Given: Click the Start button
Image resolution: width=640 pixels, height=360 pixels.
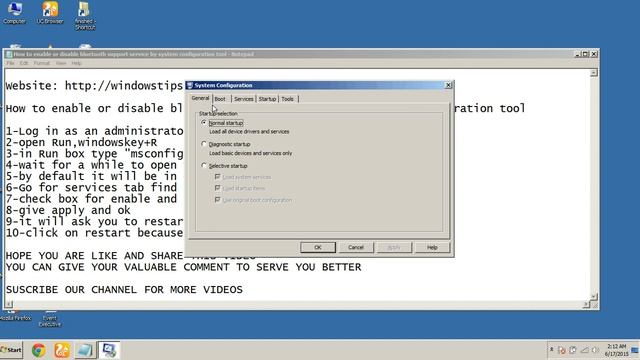Looking at the screenshot, I should pyautogui.click(x=11, y=350).
